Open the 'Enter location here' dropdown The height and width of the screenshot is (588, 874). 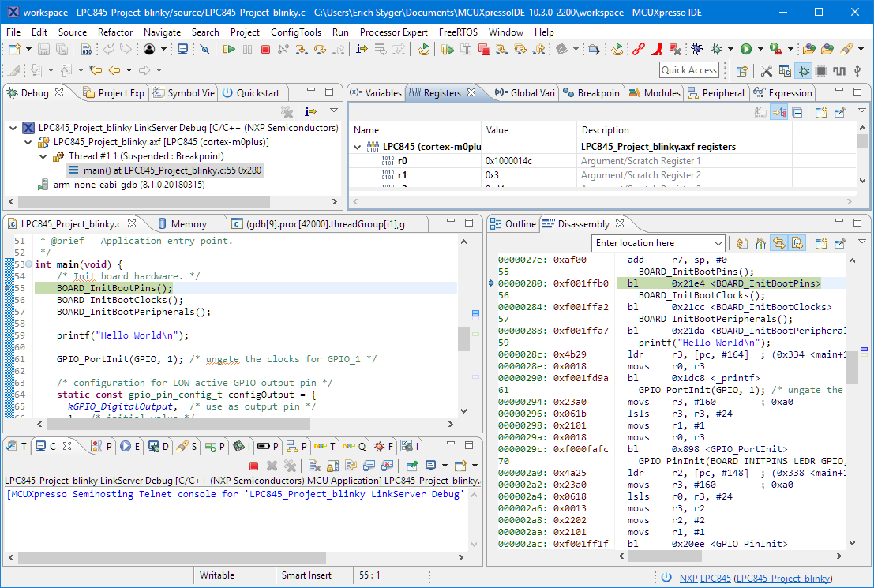point(718,243)
